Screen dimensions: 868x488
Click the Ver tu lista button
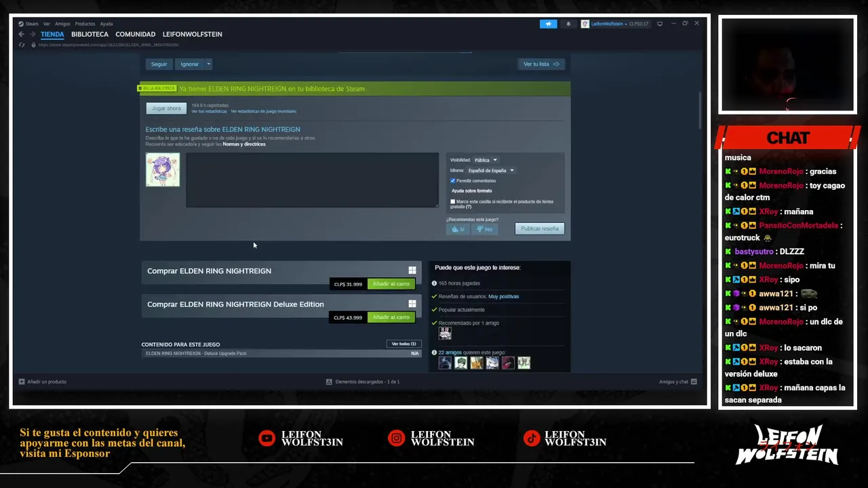point(541,64)
